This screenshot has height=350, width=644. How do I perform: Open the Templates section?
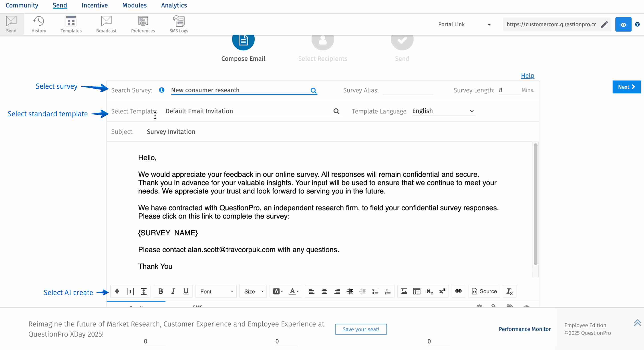71,24
